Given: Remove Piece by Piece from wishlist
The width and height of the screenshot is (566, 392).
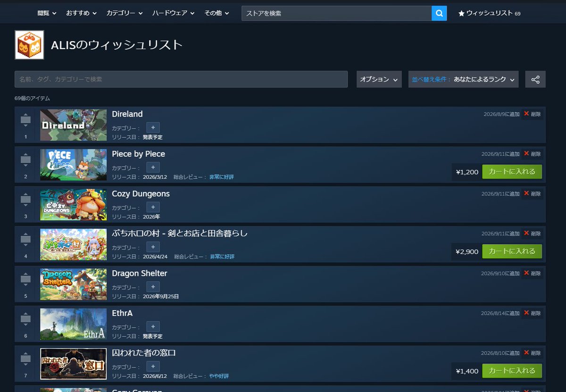Looking at the screenshot, I should [x=532, y=154].
